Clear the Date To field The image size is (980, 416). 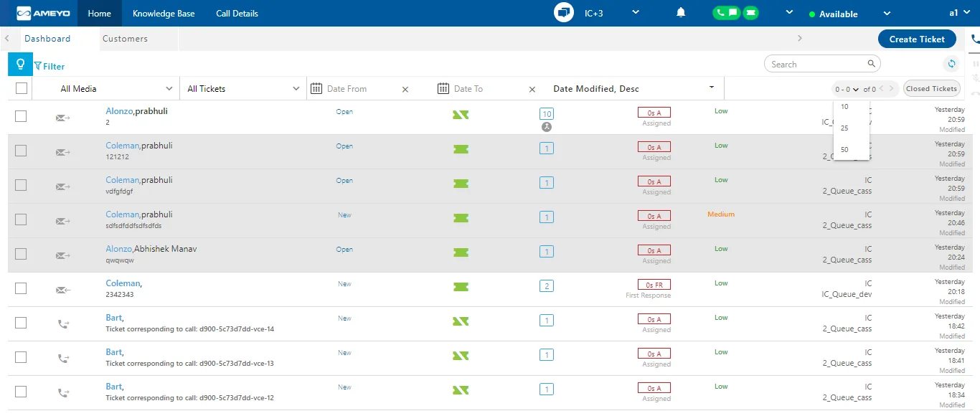532,89
